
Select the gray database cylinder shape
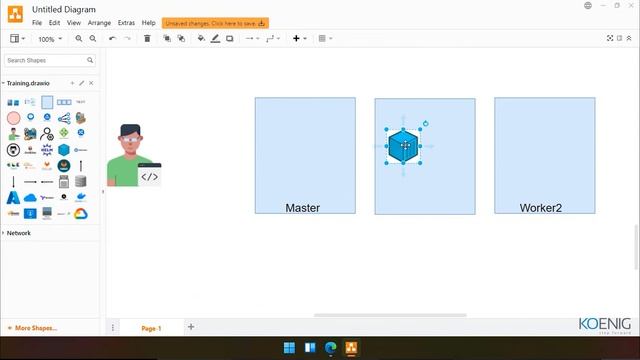(81, 181)
